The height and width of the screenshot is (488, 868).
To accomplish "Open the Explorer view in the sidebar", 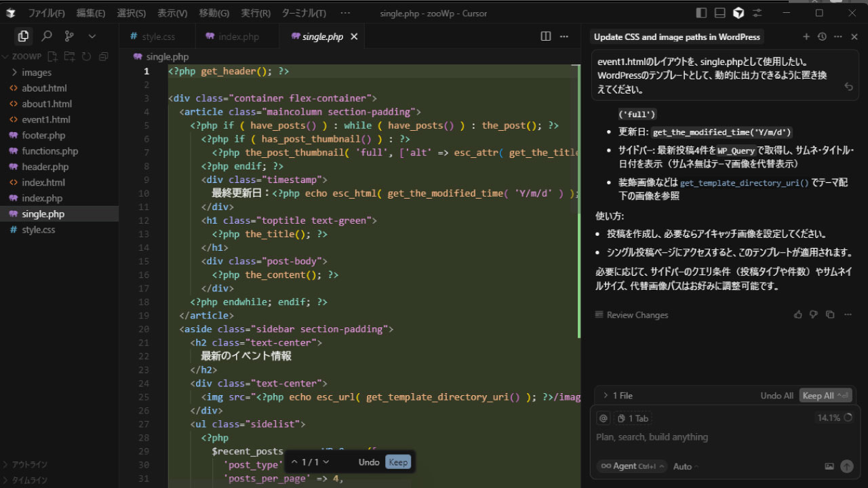I will pyautogui.click(x=23, y=36).
